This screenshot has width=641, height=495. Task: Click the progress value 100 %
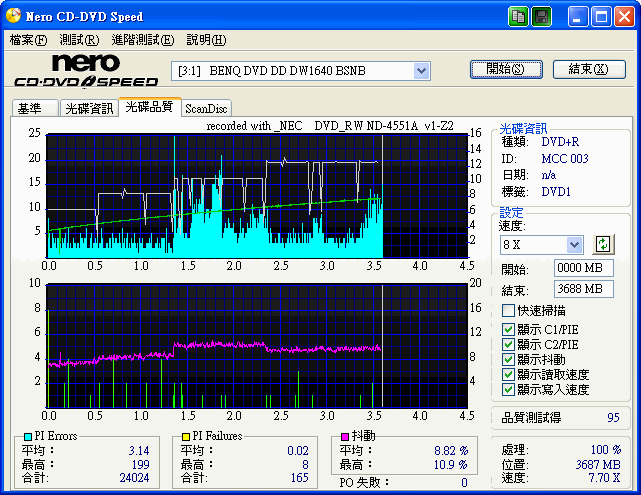(606, 450)
